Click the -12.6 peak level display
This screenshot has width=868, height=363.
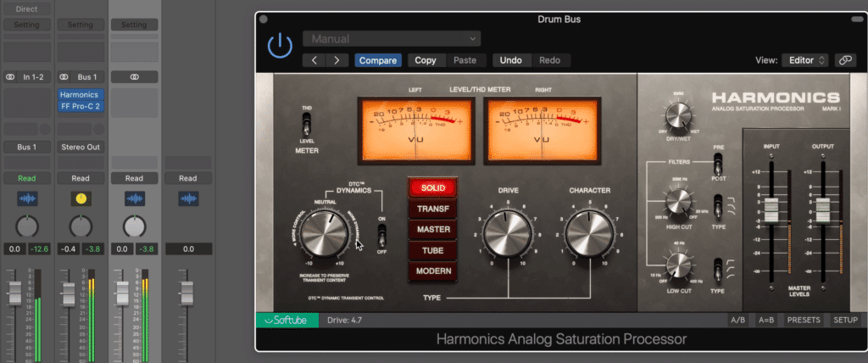[x=39, y=249]
